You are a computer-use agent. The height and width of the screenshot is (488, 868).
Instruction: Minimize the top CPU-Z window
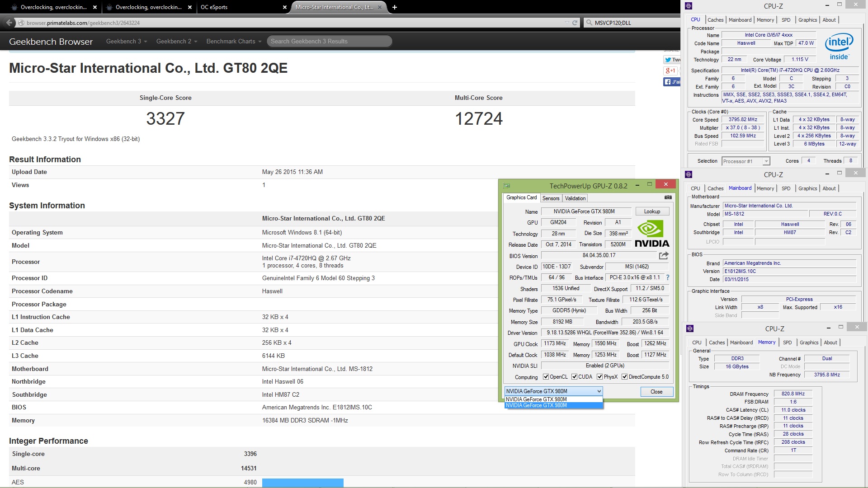point(827,5)
